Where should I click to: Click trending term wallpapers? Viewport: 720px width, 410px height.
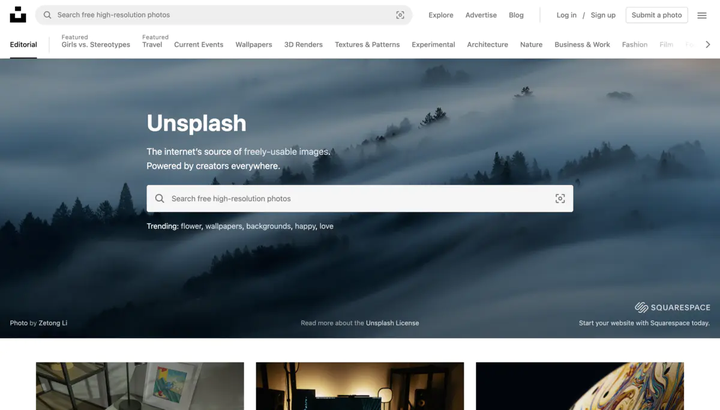224,226
